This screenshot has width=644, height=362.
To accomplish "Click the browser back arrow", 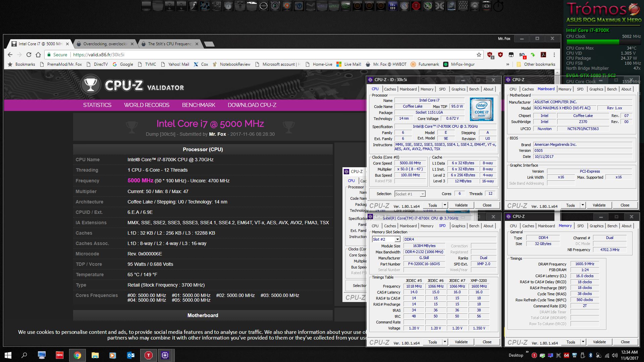I will click(x=10, y=55).
